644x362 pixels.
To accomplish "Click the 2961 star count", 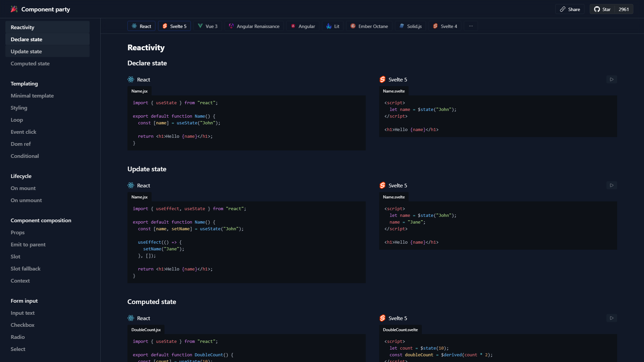I will [624, 9].
